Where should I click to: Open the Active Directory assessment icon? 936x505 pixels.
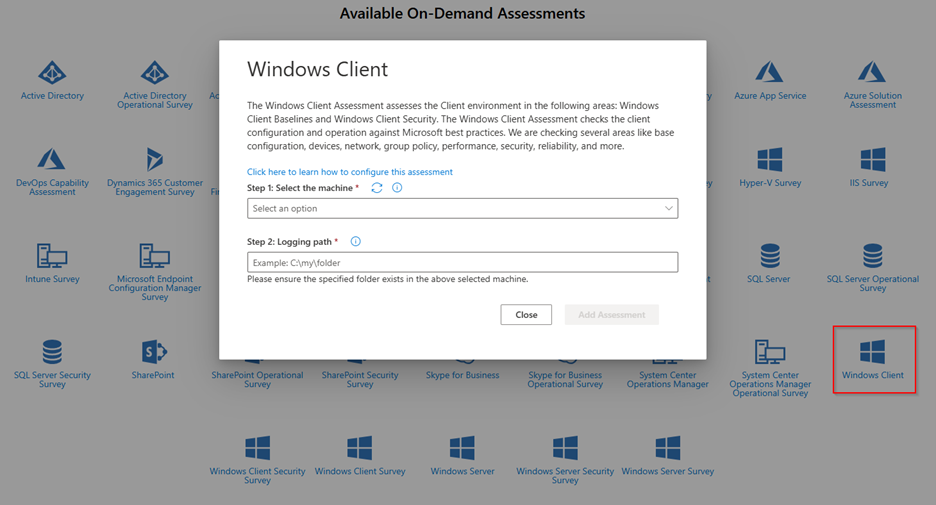pos(52,73)
